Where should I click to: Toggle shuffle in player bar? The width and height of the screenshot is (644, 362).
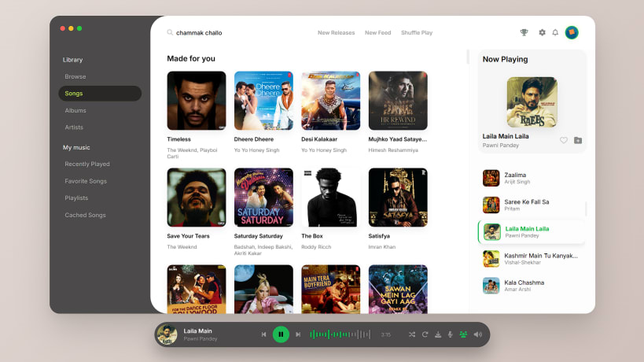[x=412, y=334]
